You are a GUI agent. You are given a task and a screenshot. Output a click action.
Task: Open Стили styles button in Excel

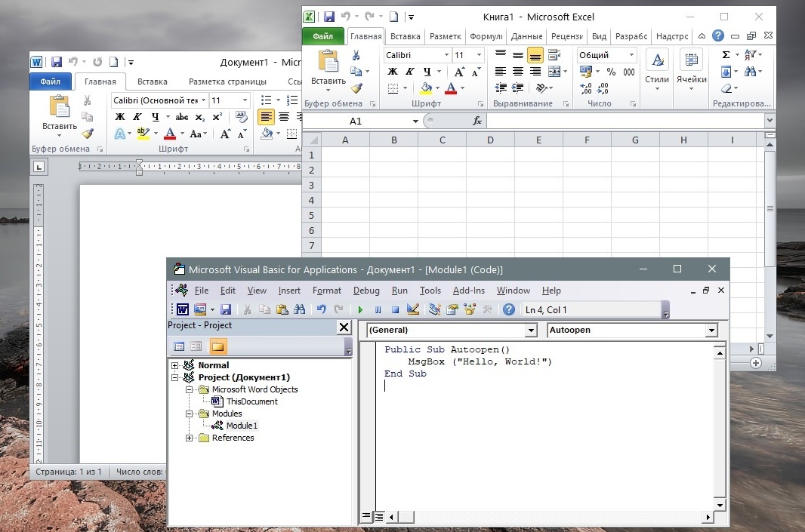point(657,69)
